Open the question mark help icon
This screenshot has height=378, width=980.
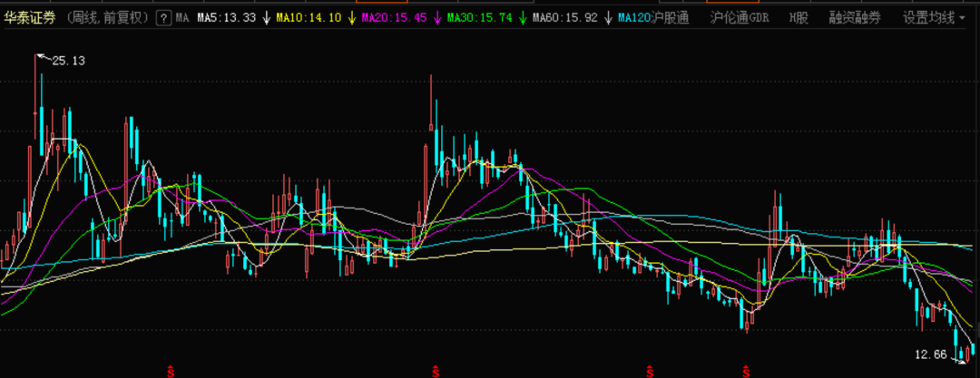163,18
